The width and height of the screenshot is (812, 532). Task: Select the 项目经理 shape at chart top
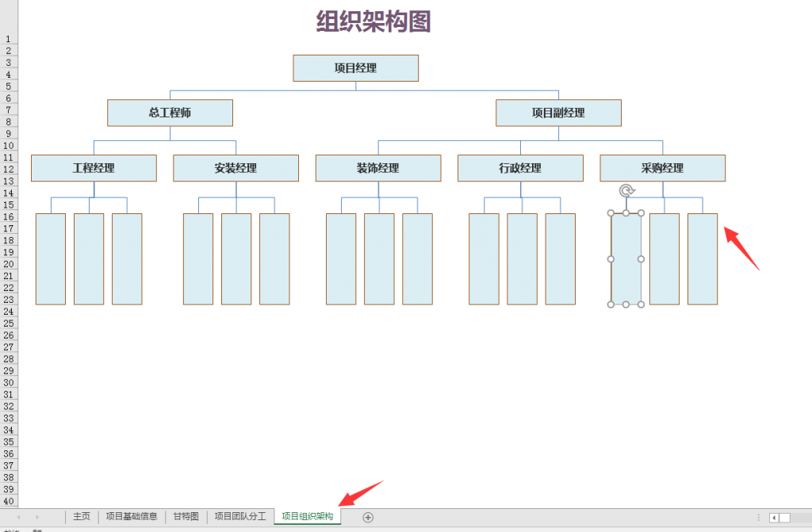click(355, 68)
